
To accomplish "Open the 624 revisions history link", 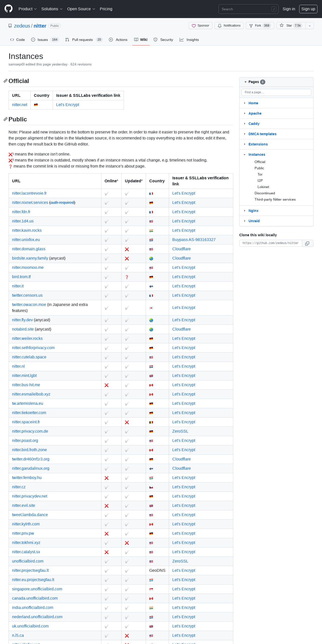I will click(81, 64).
